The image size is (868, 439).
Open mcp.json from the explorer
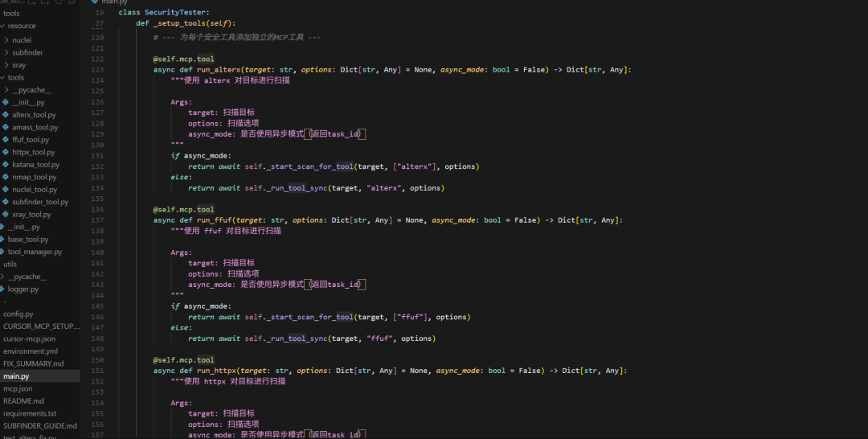[18, 388]
